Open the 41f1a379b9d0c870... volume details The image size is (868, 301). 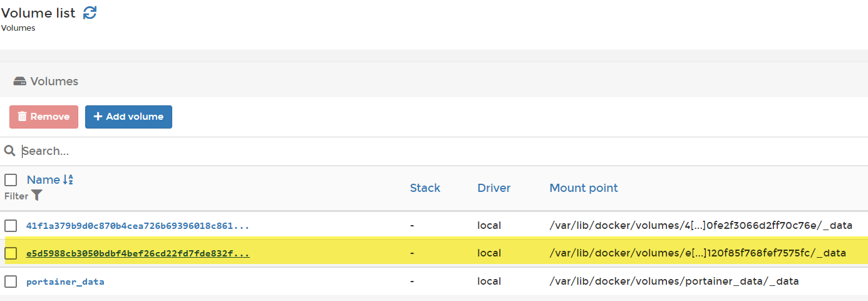pos(138,226)
